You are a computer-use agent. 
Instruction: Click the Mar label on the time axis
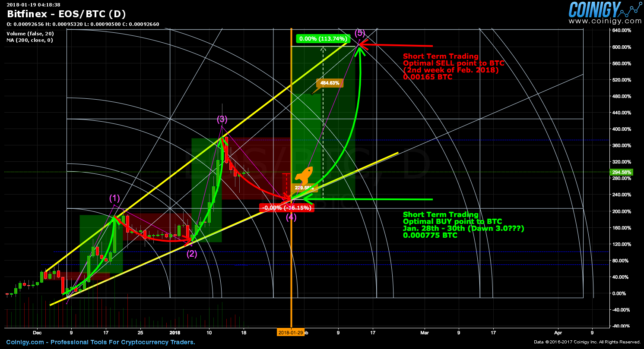pyautogui.click(x=425, y=333)
